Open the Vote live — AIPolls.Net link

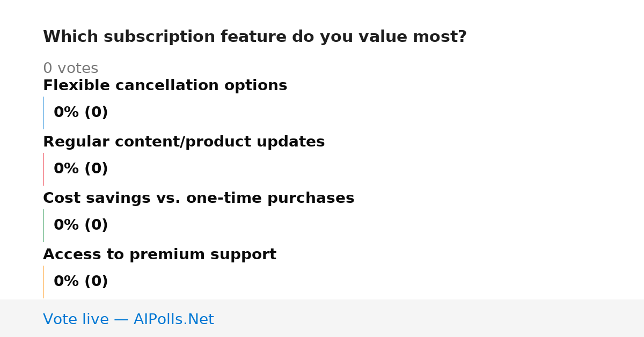(128, 319)
